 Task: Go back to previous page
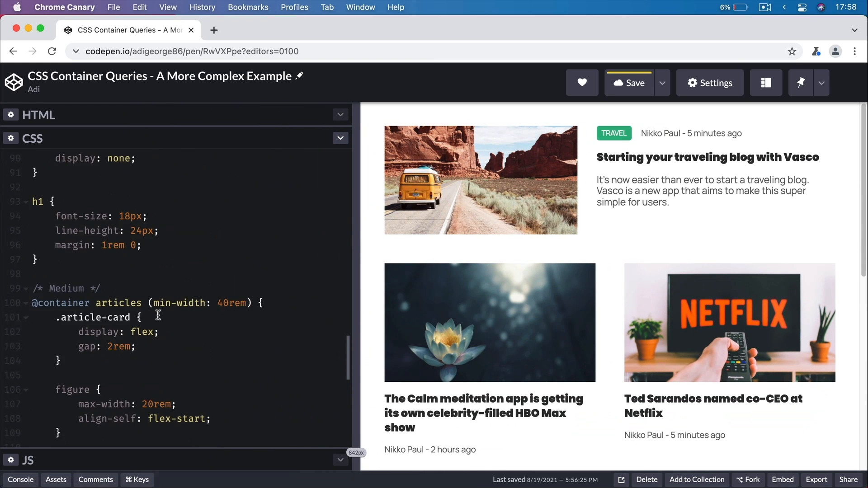[13, 52]
